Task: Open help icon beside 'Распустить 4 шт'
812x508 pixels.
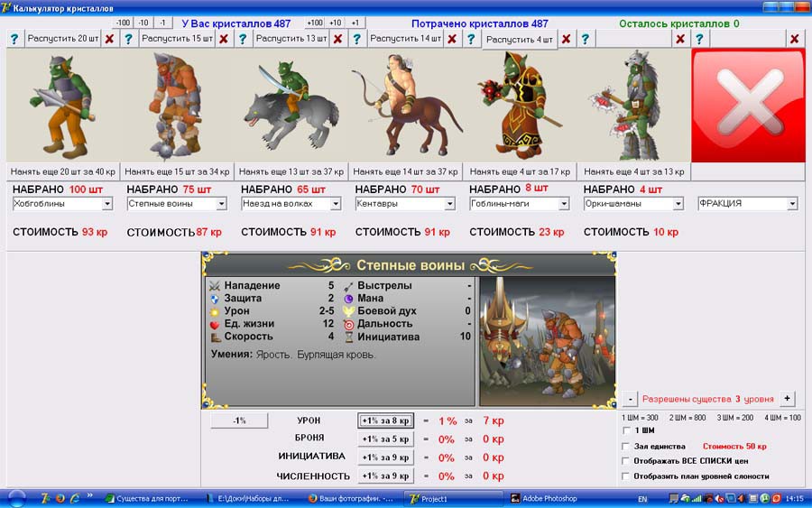Action: point(471,39)
